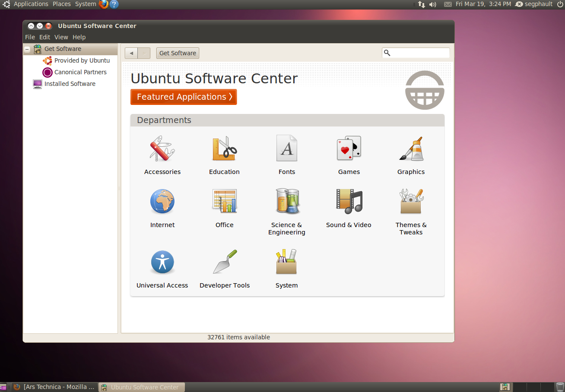
Task: Open the Education department icon
Action: (x=225, y=149)
